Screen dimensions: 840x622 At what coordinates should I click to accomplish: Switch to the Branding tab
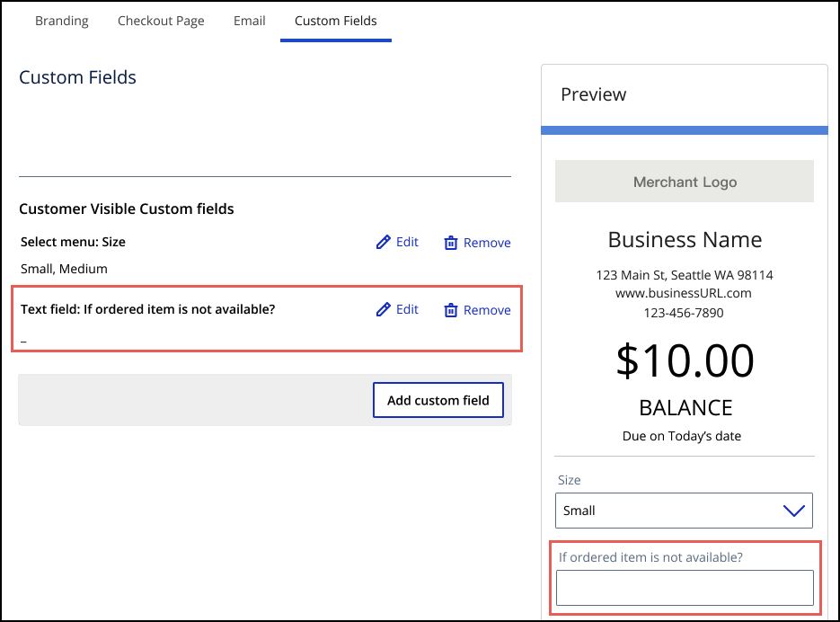(x=61, y=21)
